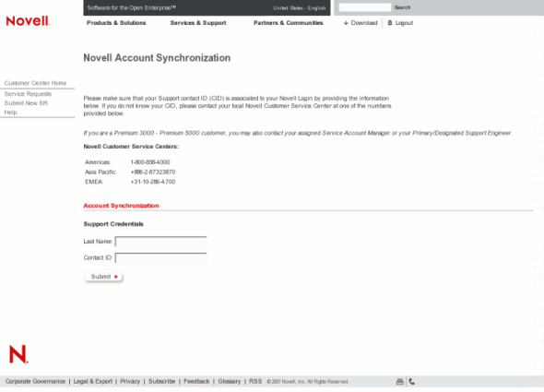
Task: Click the Asia Pacific phone number
Action: click(x=153, y=172)
